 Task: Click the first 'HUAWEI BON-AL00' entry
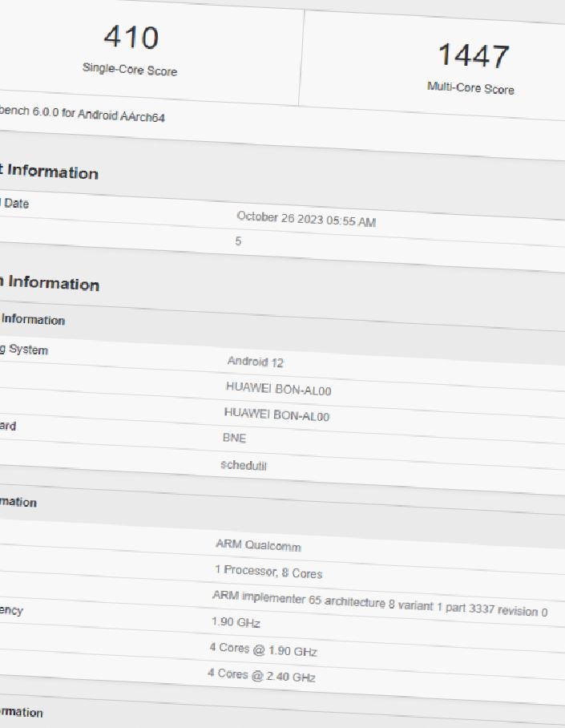point(279,389)
